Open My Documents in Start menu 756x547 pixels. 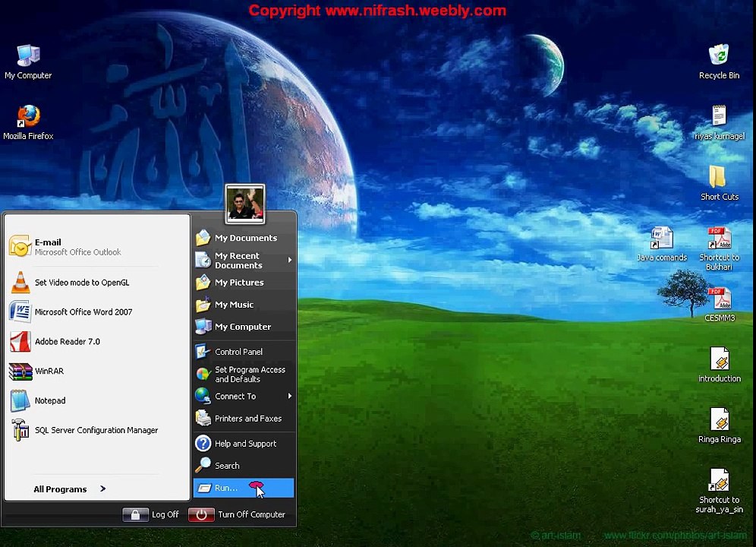(x=244, y=238)
